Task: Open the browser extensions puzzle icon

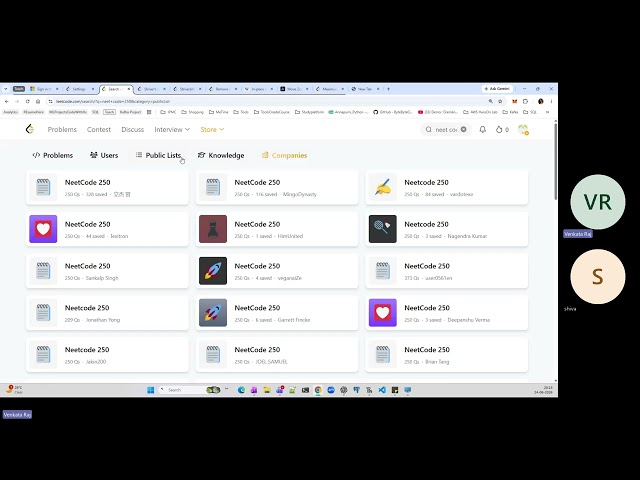Action: coord(525,101)
